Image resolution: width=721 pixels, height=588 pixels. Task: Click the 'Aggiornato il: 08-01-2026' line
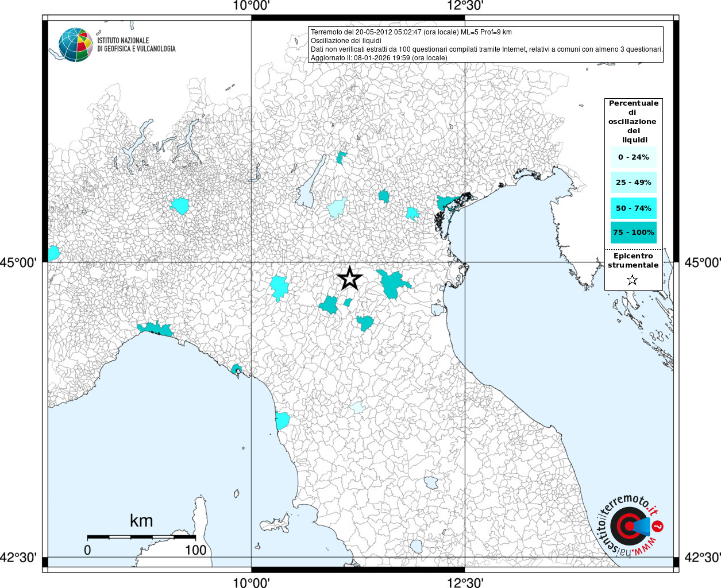click(x=379, y=58)
